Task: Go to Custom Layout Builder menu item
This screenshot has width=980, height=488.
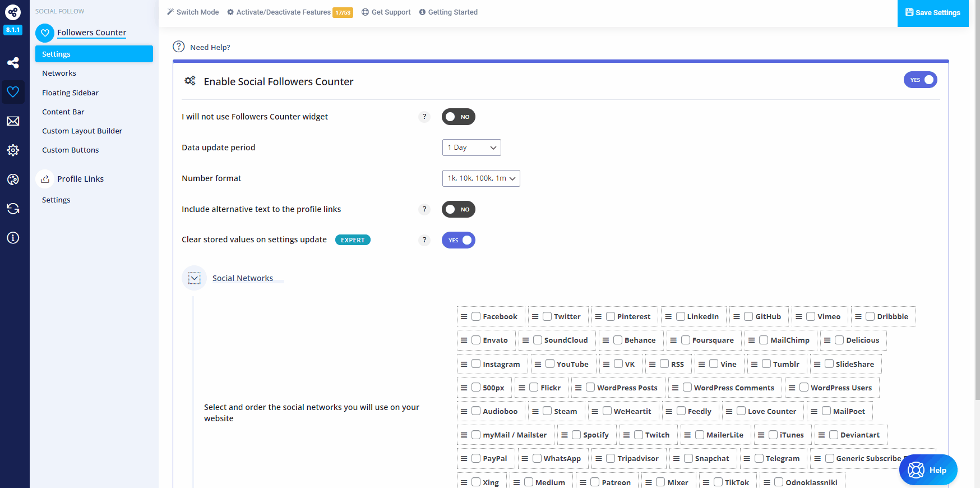Action: click(x=82, y=131)
